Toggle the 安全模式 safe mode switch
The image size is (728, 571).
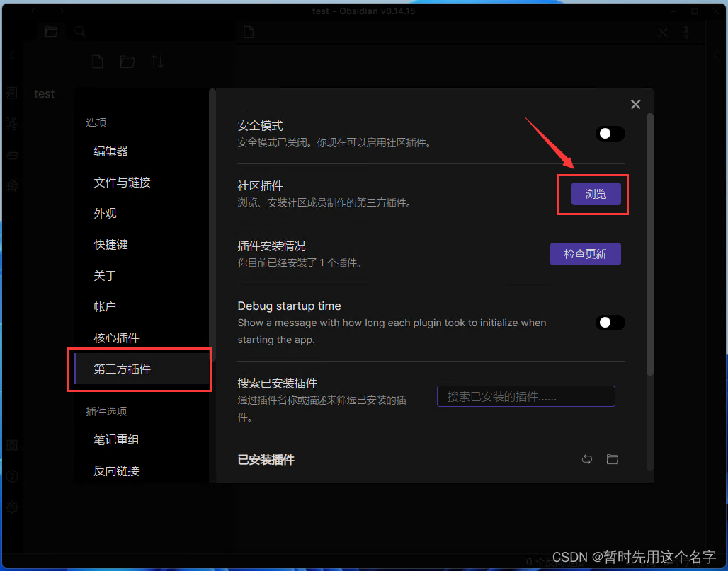[610, 134]
